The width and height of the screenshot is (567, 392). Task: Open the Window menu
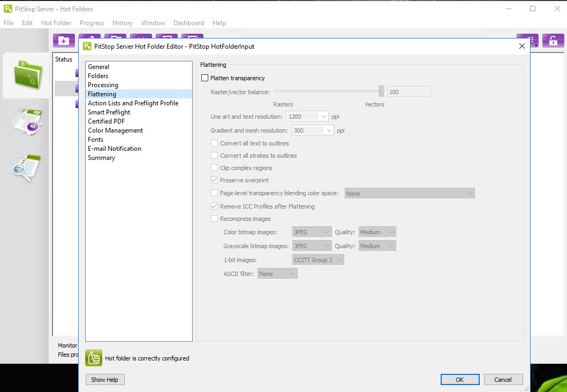click(153, 23)
